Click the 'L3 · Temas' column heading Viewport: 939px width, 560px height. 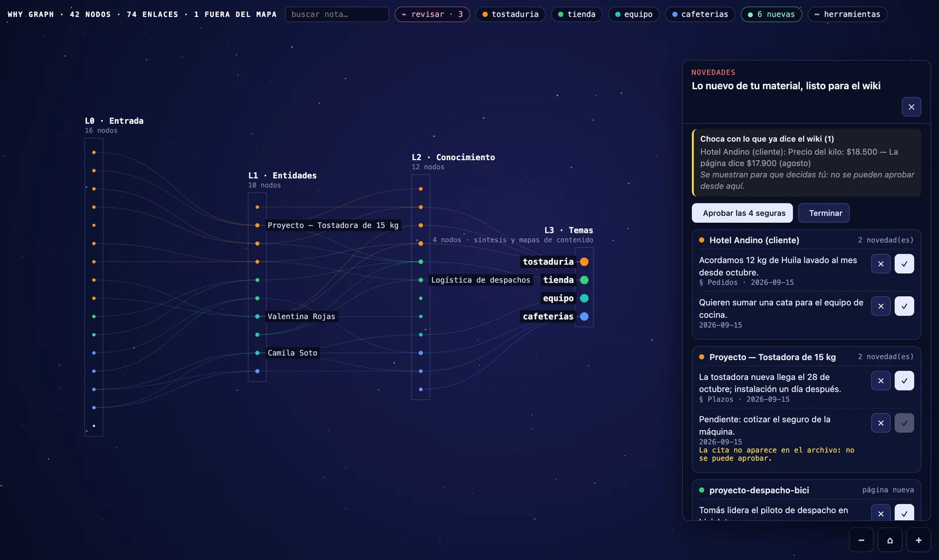pos(569,230)
